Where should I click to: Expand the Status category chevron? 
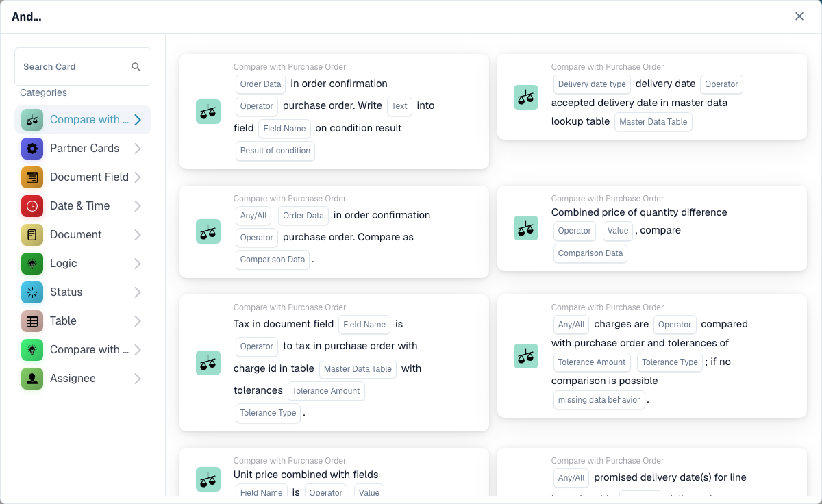pos(138,292)
